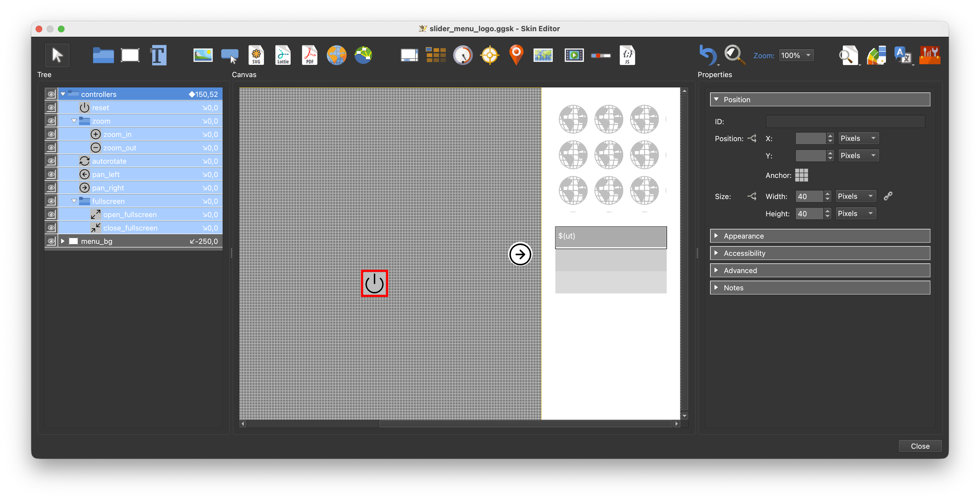Expand the menu_bg tree item
980x500 pixels.
(x=63, y=241)
